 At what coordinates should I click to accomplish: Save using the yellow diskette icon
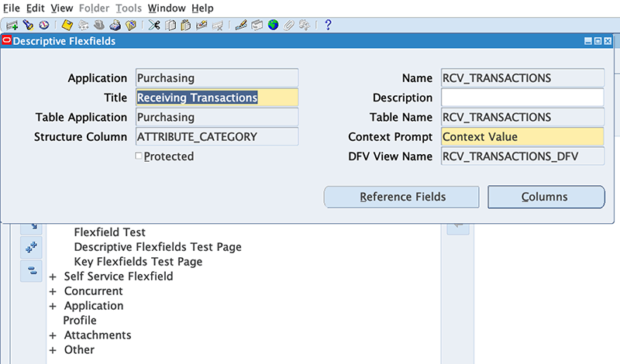point(67,26)
